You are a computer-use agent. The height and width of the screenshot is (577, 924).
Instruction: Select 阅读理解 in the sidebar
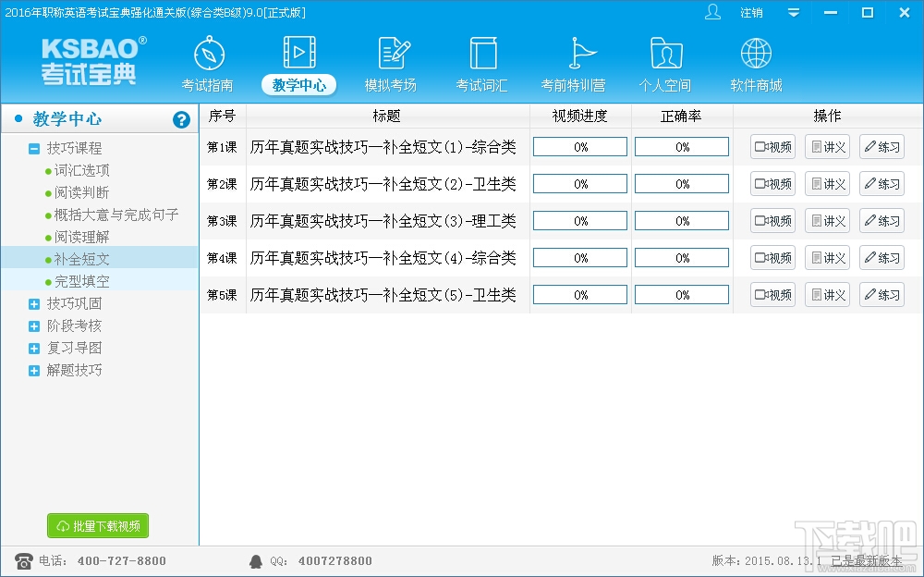click(x=82, y=237)
